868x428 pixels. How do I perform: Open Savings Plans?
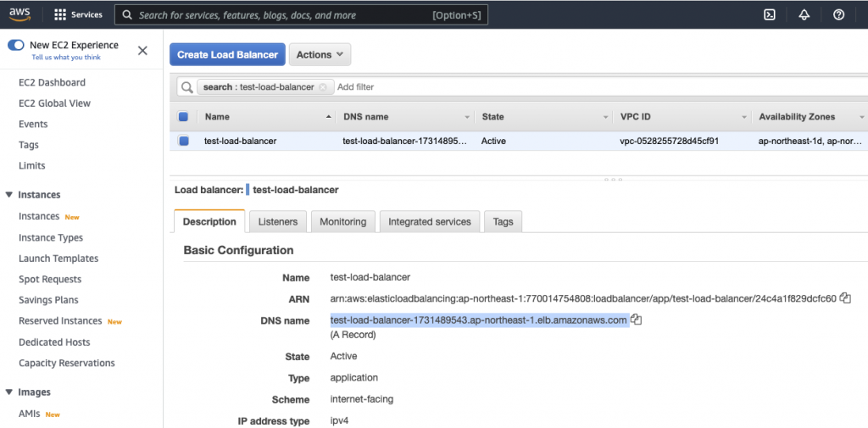48,300
